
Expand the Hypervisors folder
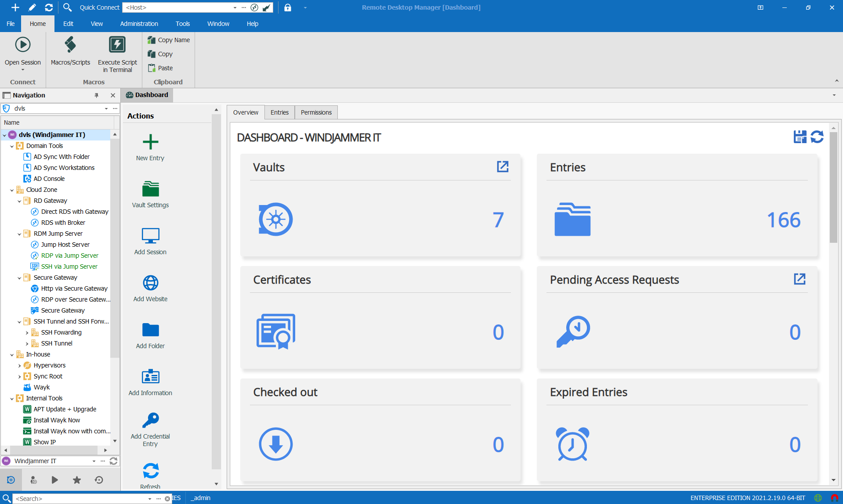coord(19,366)
